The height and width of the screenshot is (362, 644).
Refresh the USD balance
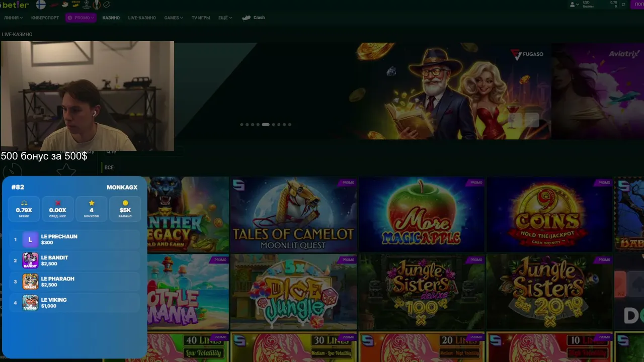[624, 5]
